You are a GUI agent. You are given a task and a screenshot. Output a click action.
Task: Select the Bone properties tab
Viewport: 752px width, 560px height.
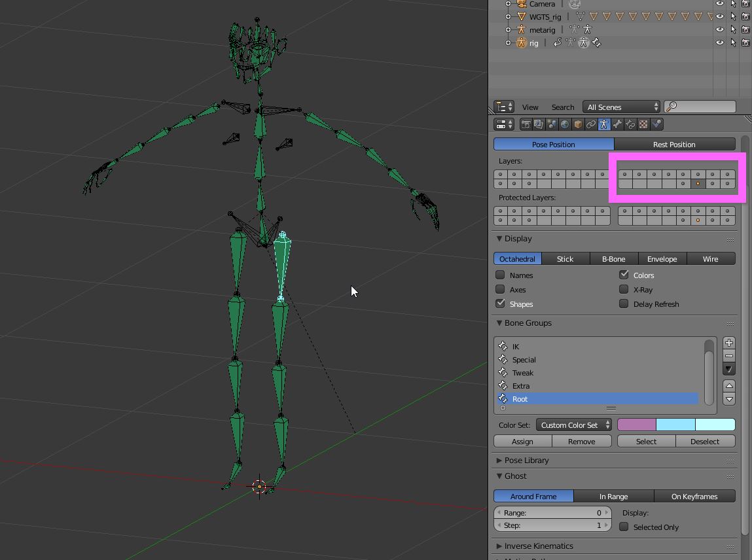pos(617,124)
